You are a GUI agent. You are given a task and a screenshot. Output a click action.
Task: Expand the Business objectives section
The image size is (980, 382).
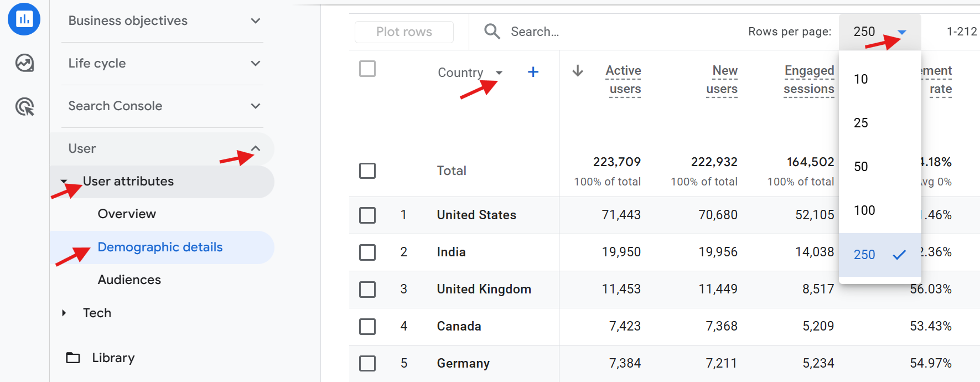[255, 21]
